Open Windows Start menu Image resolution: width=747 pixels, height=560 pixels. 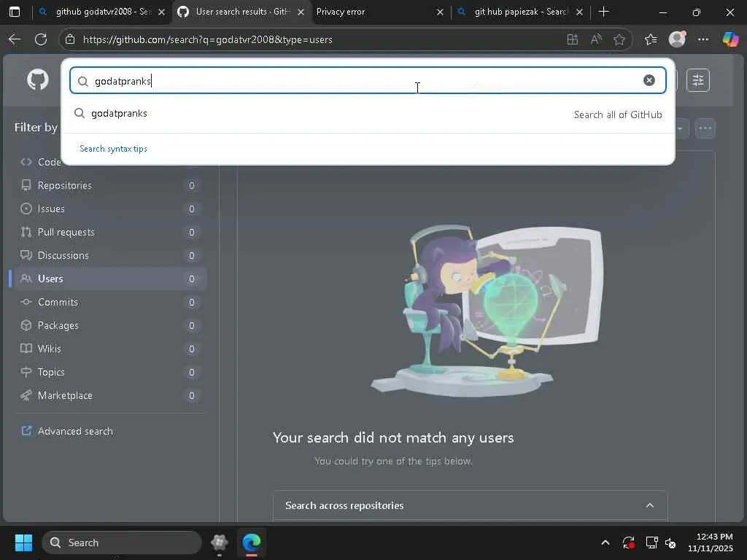[x=23, y=542]
